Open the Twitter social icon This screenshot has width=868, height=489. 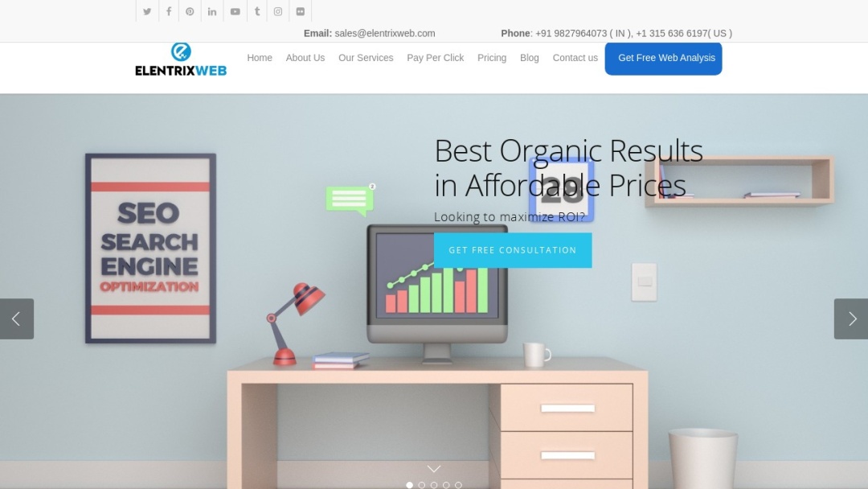pyautogui.click(x=146, y=11)
